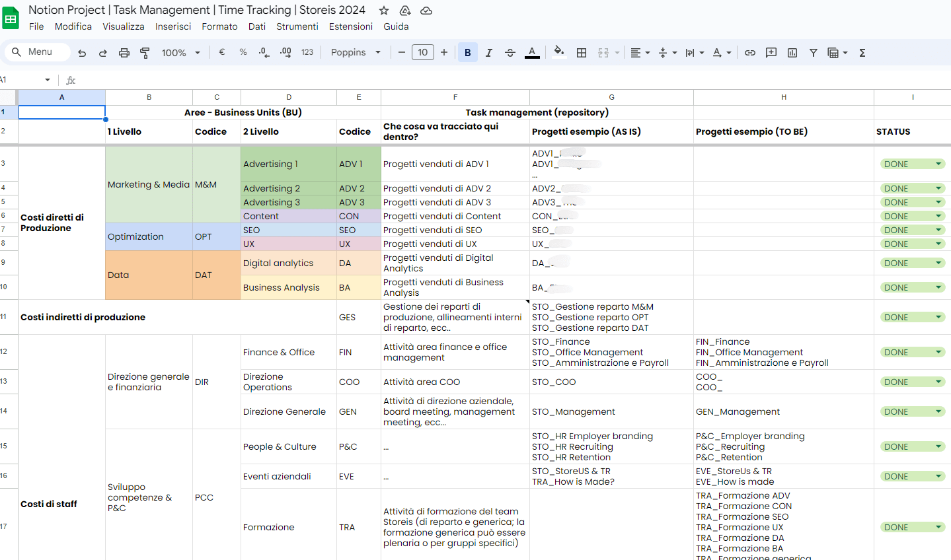Create a filter
This screenshot has height=560, width=951.
pyautogui.click(x=814, y=52)
